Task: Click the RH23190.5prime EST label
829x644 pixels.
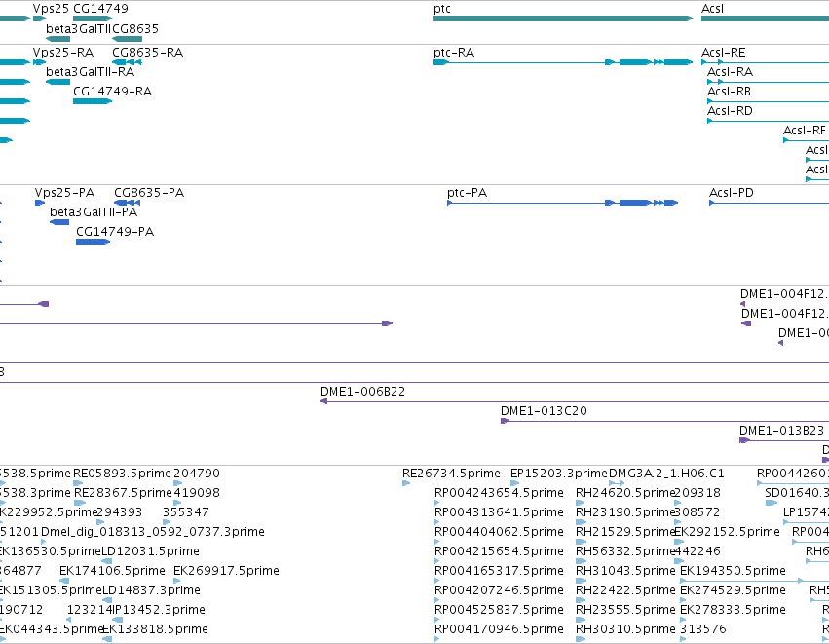Action: click(x=626, y=512)
